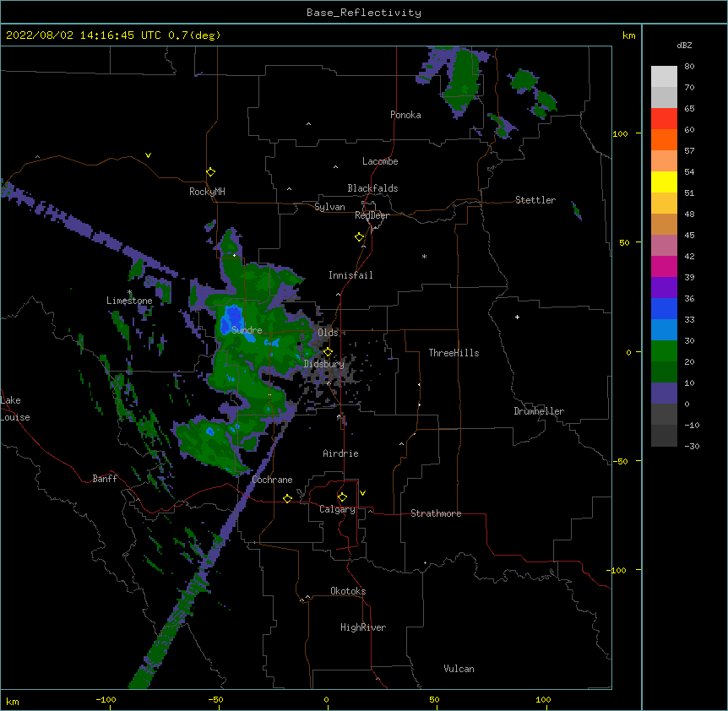Select the Olds town label

(328, 333)
